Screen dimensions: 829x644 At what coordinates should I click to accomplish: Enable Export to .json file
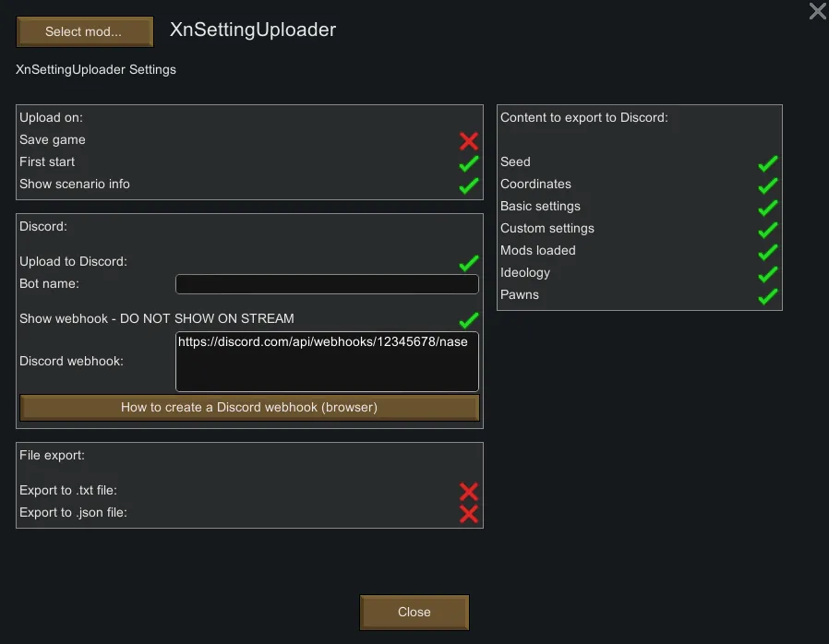pos(469,514)
